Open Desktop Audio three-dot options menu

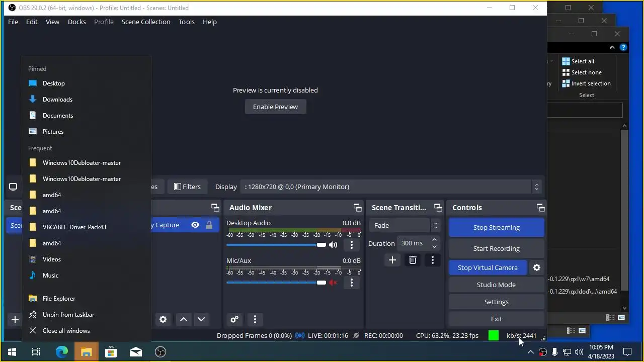tap(352, 245)
